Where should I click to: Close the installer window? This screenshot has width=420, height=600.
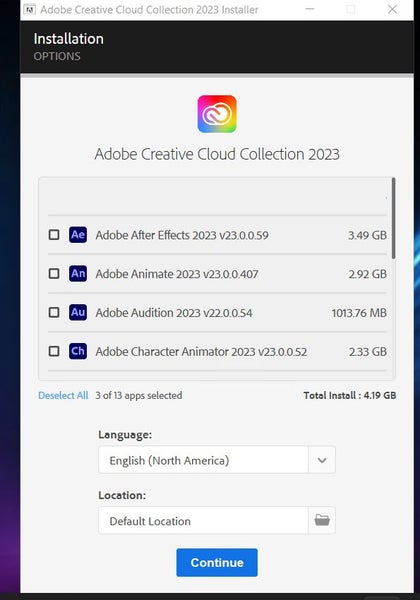(392, 10)
